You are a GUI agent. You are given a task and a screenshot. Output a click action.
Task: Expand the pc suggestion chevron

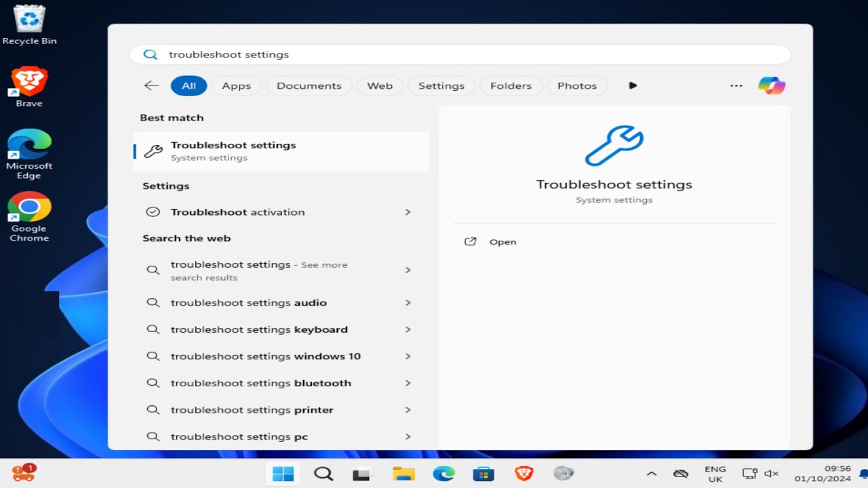(x=408, y=436)
